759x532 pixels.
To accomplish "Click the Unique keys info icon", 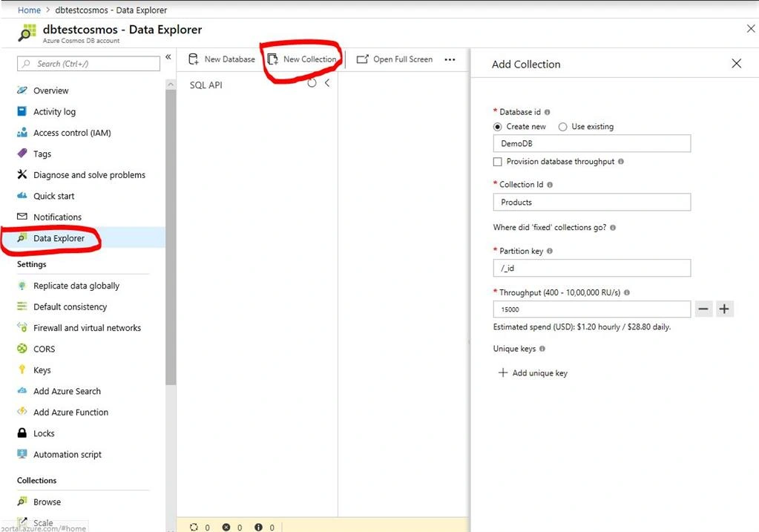I will (542, 349).
